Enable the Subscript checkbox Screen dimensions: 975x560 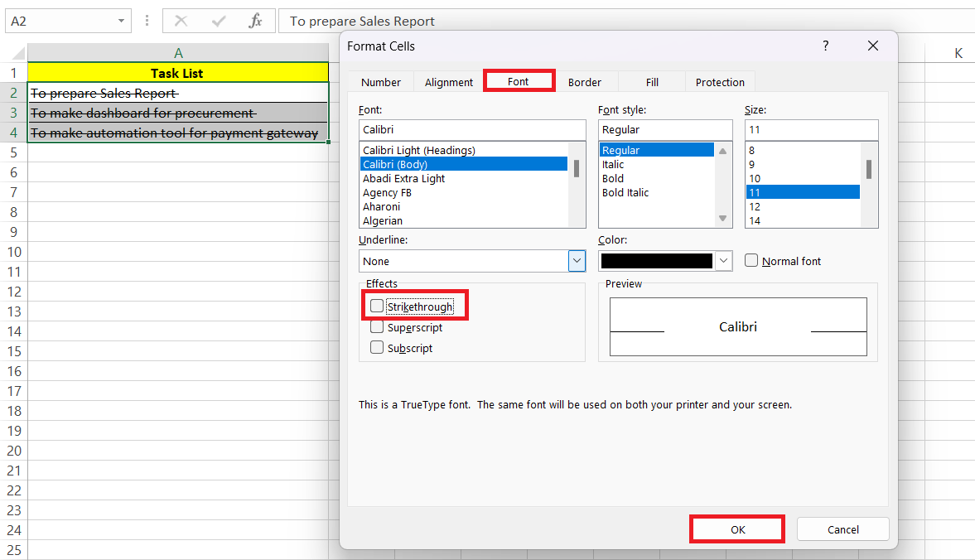point(377,347)
